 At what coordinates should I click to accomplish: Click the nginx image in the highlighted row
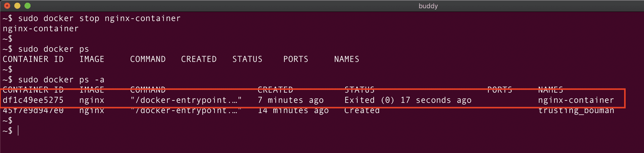[x=92, y=100]
